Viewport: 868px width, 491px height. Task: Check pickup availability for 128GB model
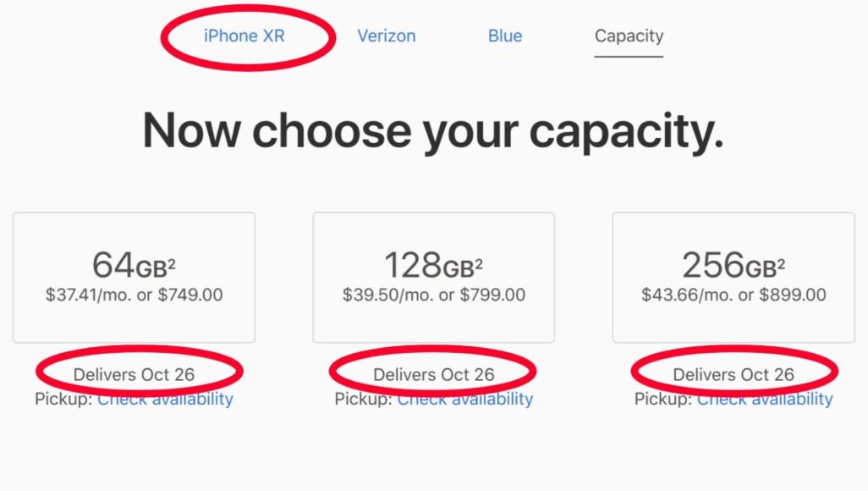[x=465, y=400]
